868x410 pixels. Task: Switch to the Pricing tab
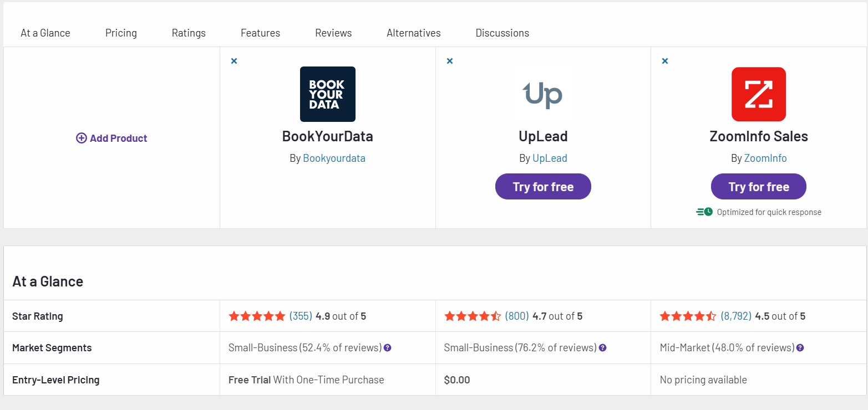coord(121,33)
